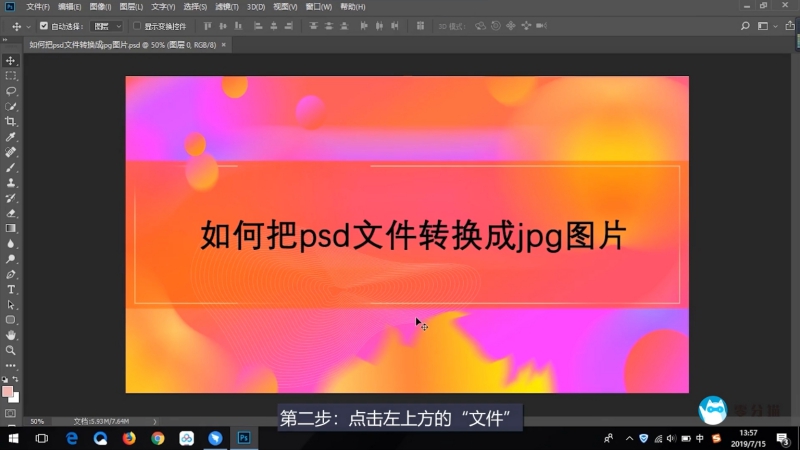
Task: Expand the status bar document info arrow
Action: (154, 421)
